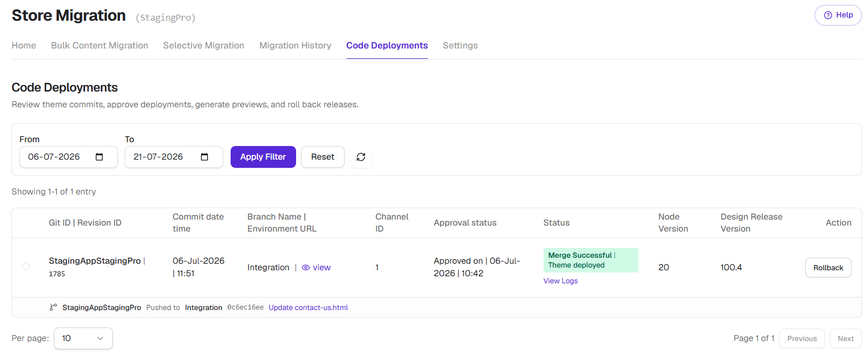Viewport: 868px width, 358px height.
Task: Open the View Logs link
Action: click(560, 281)
